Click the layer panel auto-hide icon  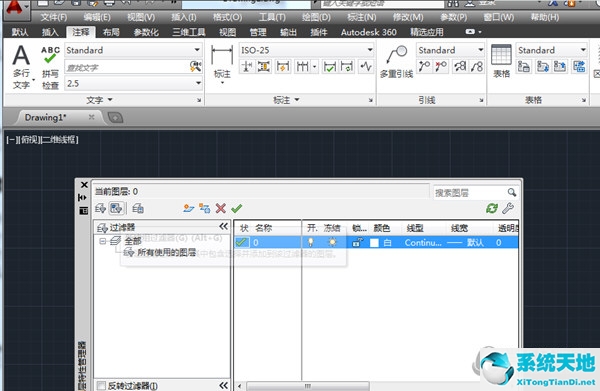coord(83,197)
